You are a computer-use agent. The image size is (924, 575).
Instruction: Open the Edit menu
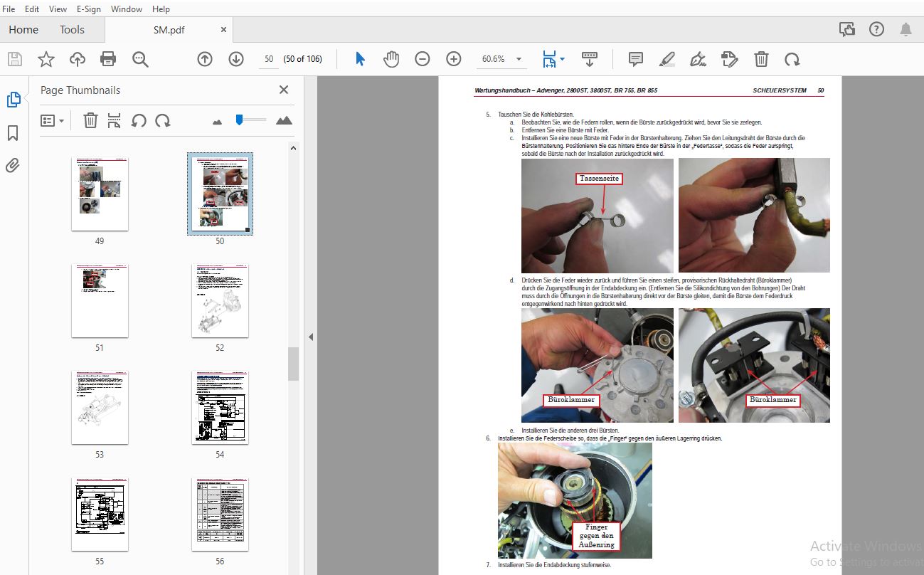[32, 9]
